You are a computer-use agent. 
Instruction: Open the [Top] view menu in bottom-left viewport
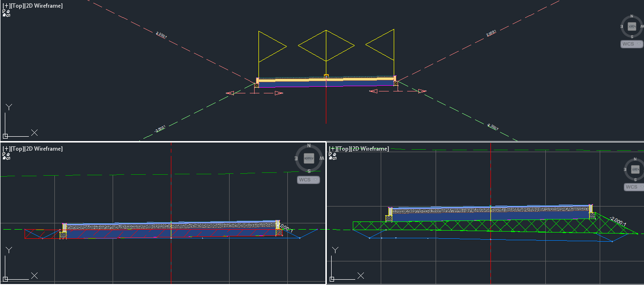[x=16, y=149]
